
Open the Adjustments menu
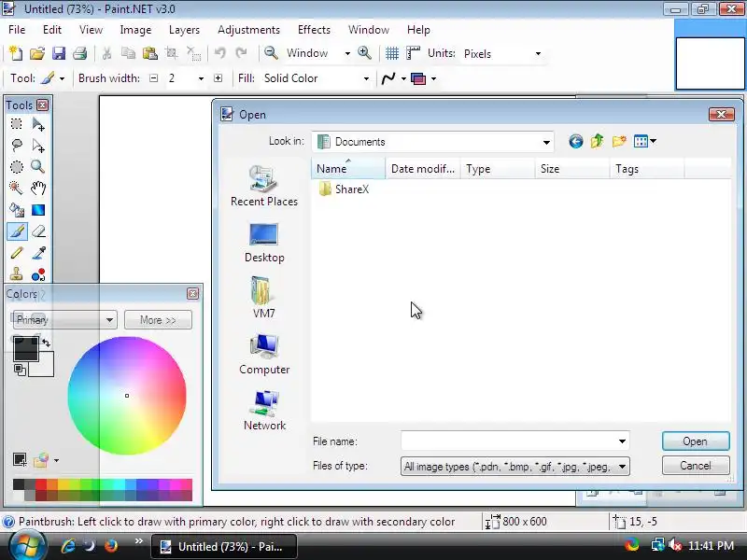point(248,30)
